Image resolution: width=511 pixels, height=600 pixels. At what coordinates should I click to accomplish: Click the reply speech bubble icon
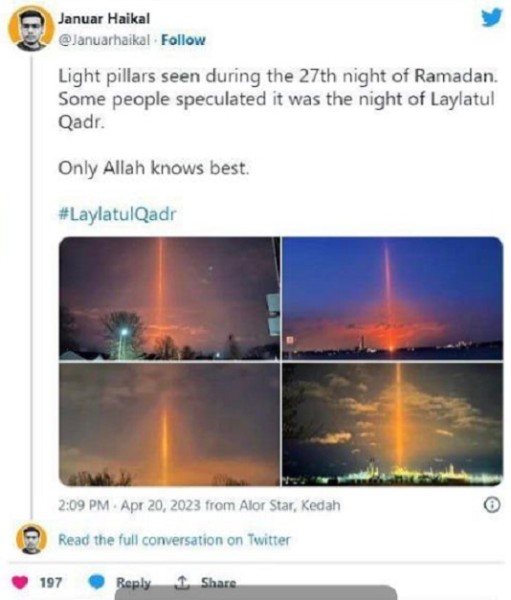pyautogui.click(x=96, y=582)
